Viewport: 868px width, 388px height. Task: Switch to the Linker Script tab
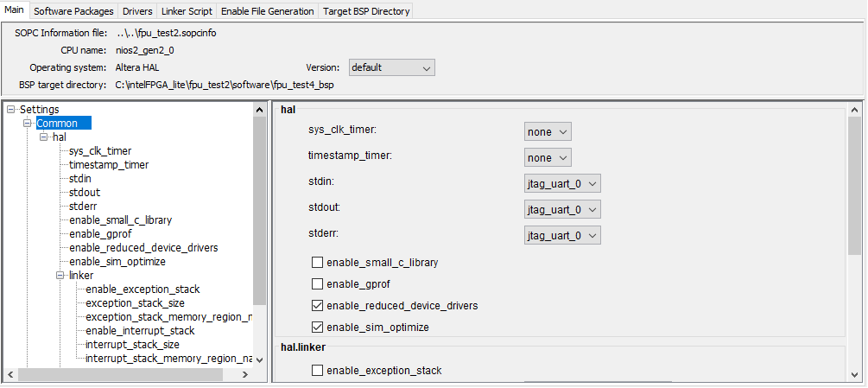pyautogui.click(x=187, y=11)
